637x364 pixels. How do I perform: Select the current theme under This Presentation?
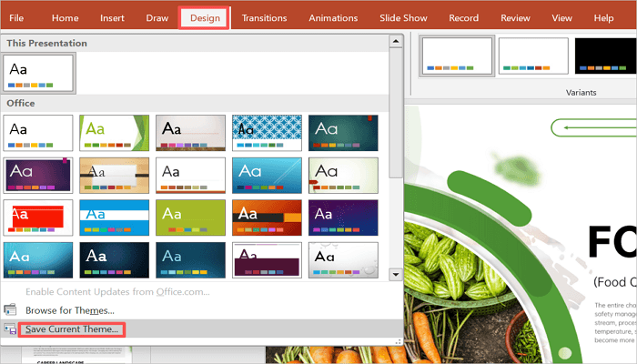pos(38,73)
